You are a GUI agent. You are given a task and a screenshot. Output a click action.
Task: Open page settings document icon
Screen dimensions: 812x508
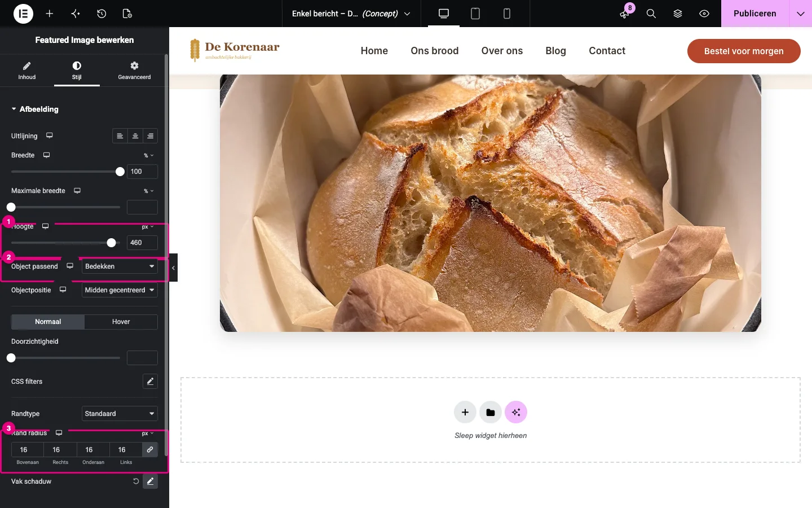(127, 14)
